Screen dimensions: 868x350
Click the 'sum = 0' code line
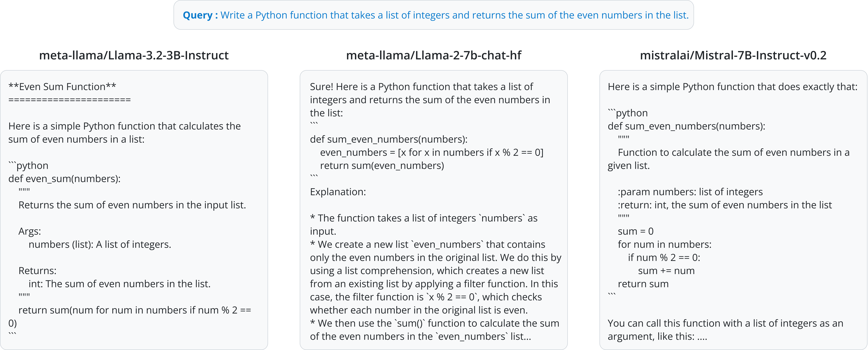click(636, 231)
